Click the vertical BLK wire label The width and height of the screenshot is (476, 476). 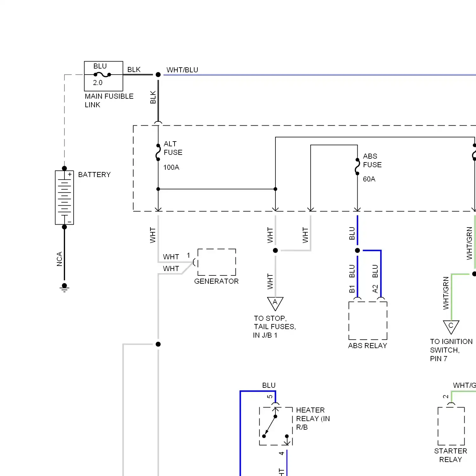coord(153,97)
